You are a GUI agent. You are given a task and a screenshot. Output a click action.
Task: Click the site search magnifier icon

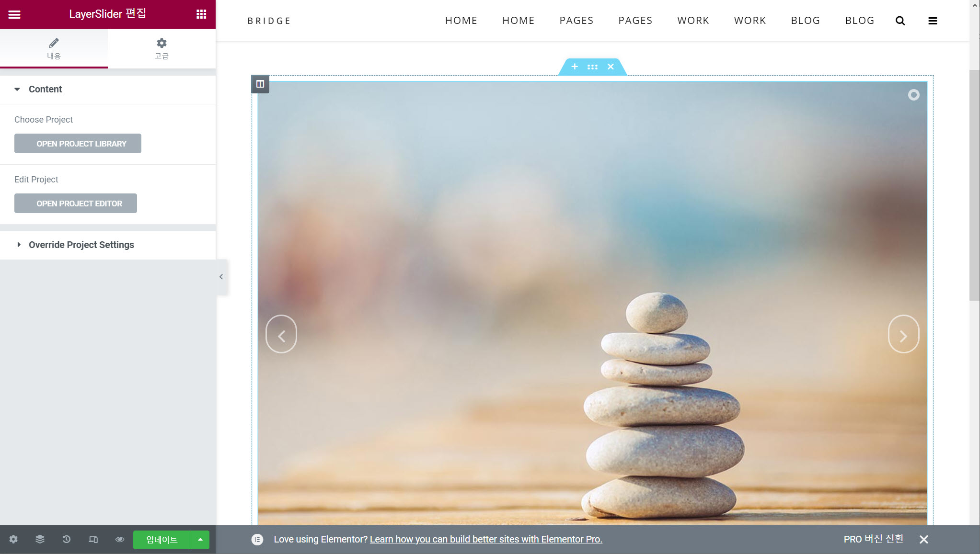click(900, 21)
